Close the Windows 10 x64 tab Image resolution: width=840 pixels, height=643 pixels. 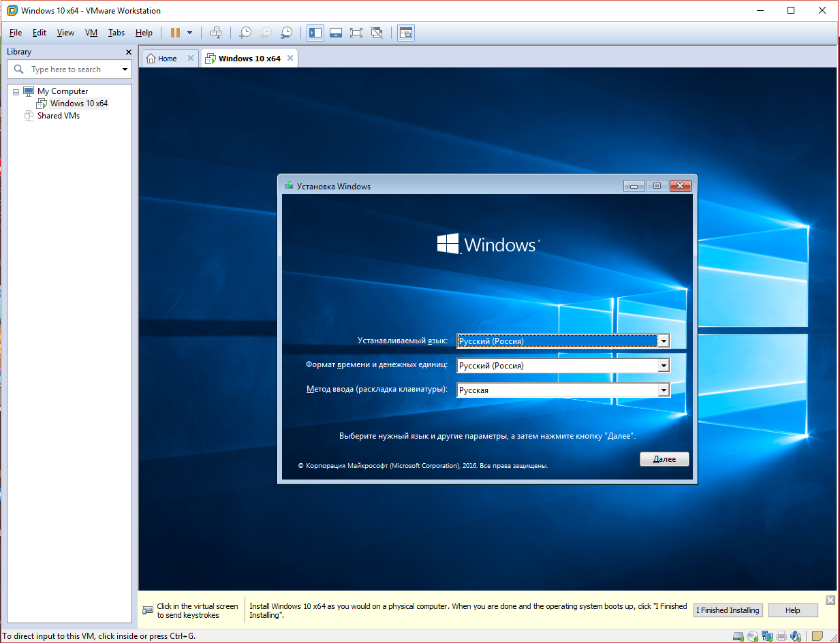click(x=290, y=59)
